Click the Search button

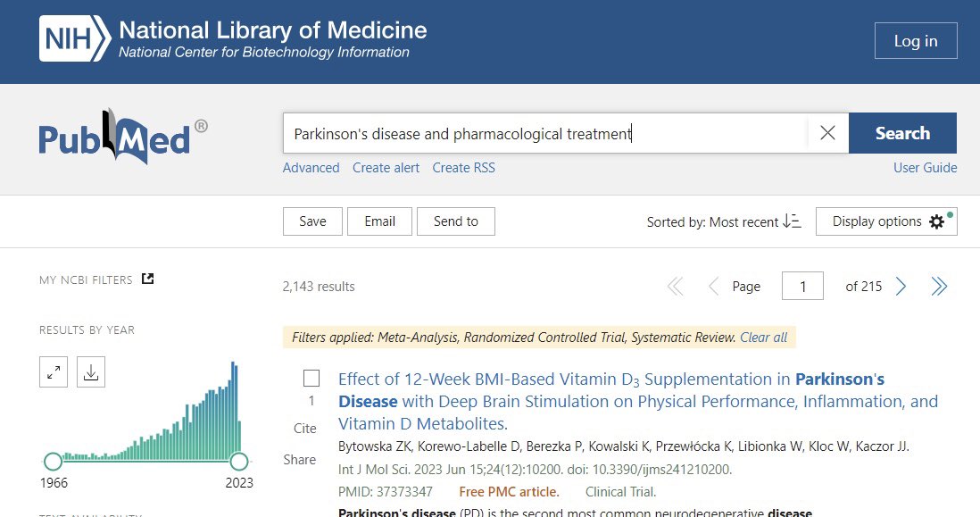click(x=902, y=132)
